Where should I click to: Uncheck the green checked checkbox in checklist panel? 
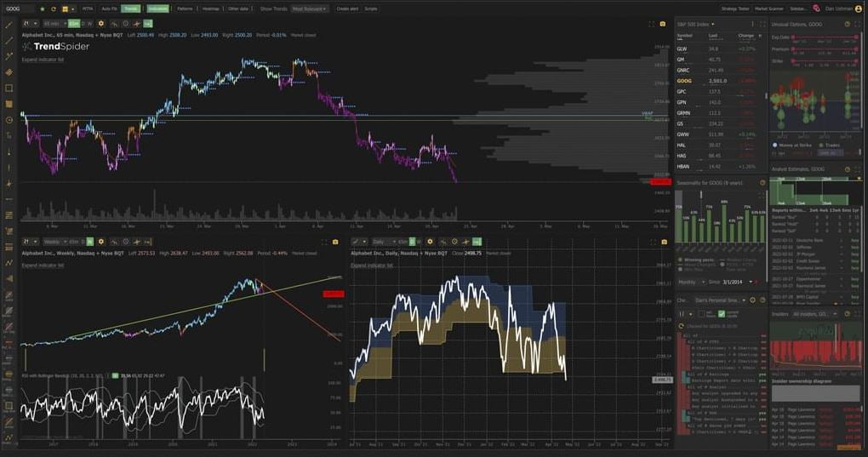tap(722, 314)
